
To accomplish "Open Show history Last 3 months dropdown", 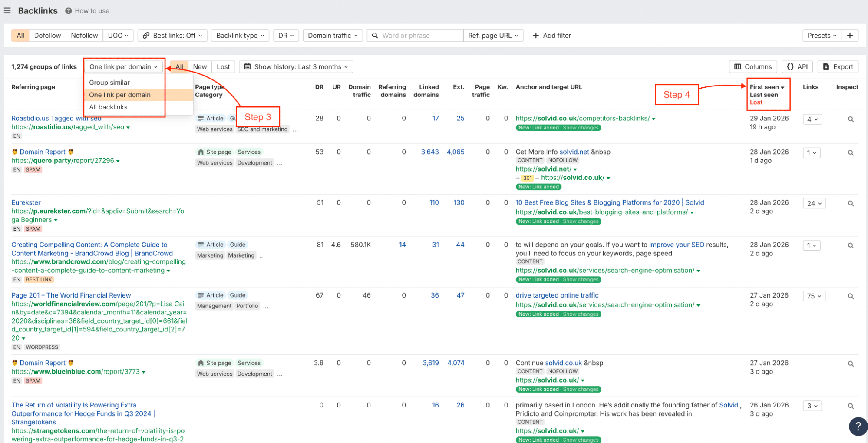I will pyautogui.click(x=296, y=67).
